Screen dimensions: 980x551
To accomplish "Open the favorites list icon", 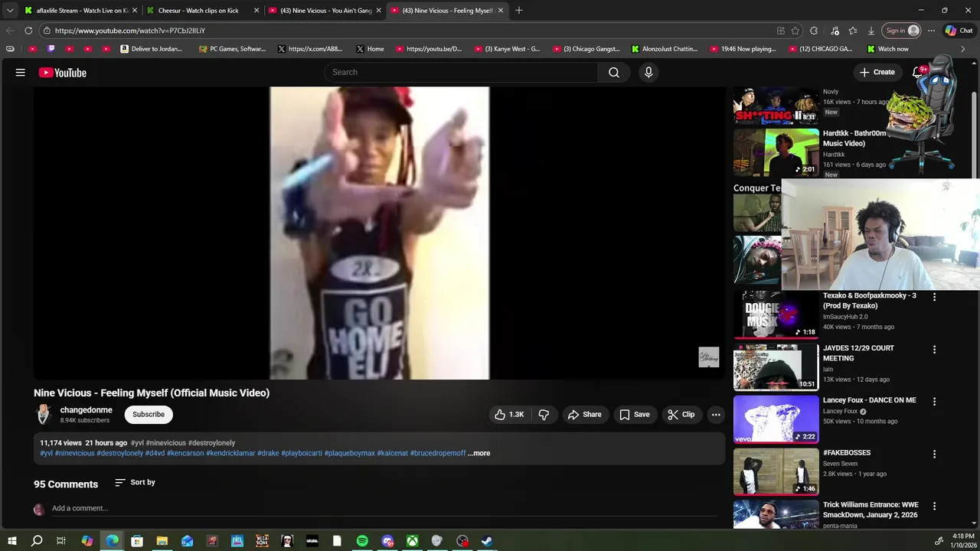I will [853, 31].
